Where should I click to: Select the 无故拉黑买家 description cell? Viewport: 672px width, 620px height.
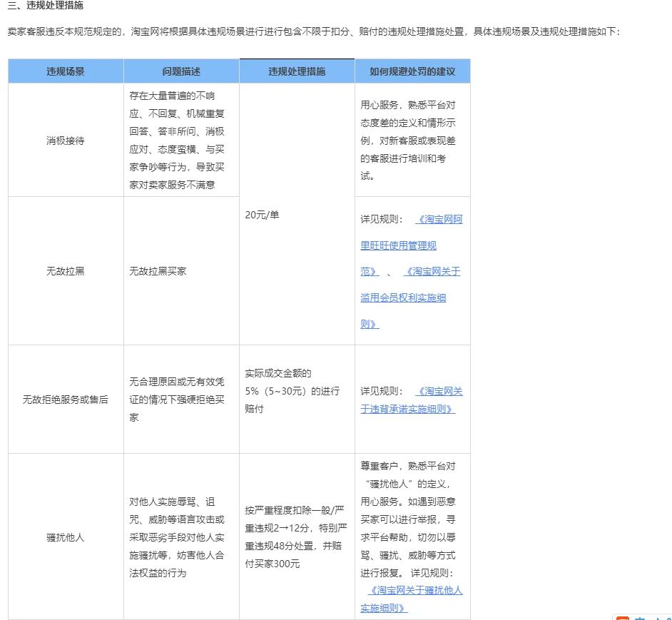181,271
